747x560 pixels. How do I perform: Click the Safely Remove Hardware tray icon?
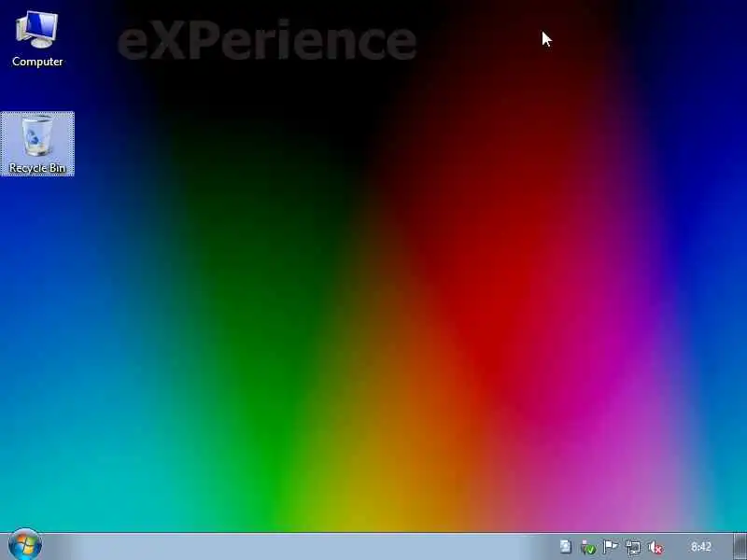588,547
